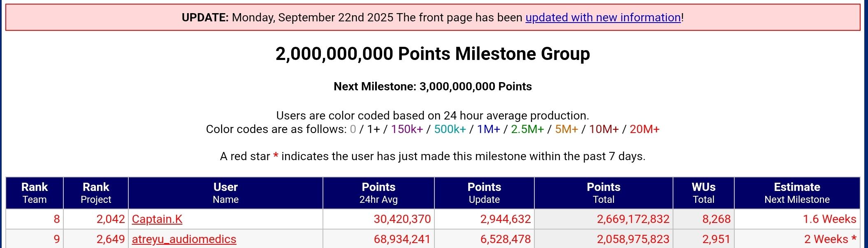
Task: Click the User Name column header
Action: point(225,193)
